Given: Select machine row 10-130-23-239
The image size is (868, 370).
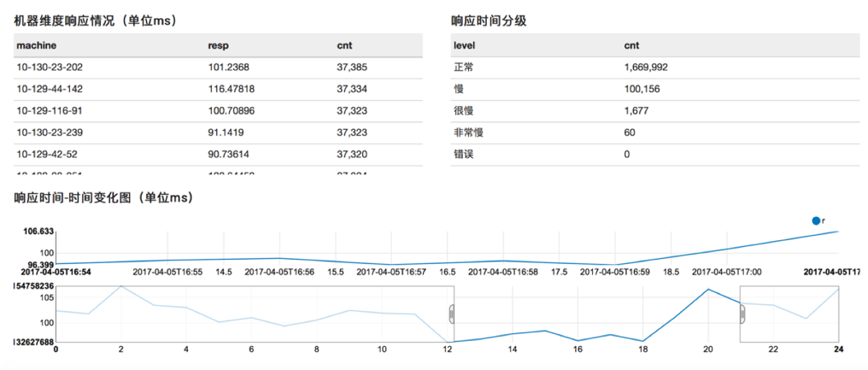Looking at the screenshot, I should (218, 133).
